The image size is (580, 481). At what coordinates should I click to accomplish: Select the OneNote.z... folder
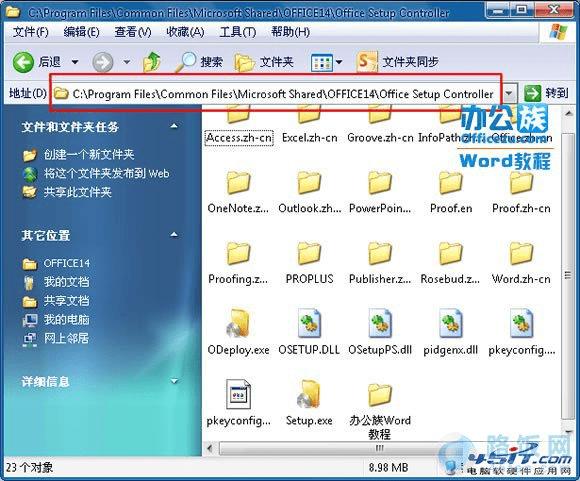click(x=238, y=193)
